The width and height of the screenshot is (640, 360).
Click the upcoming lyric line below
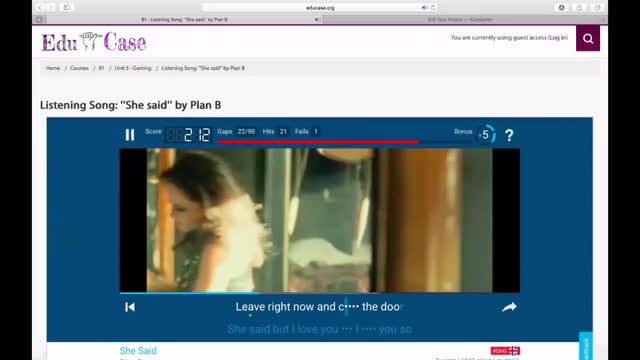(x=319, y=329)
